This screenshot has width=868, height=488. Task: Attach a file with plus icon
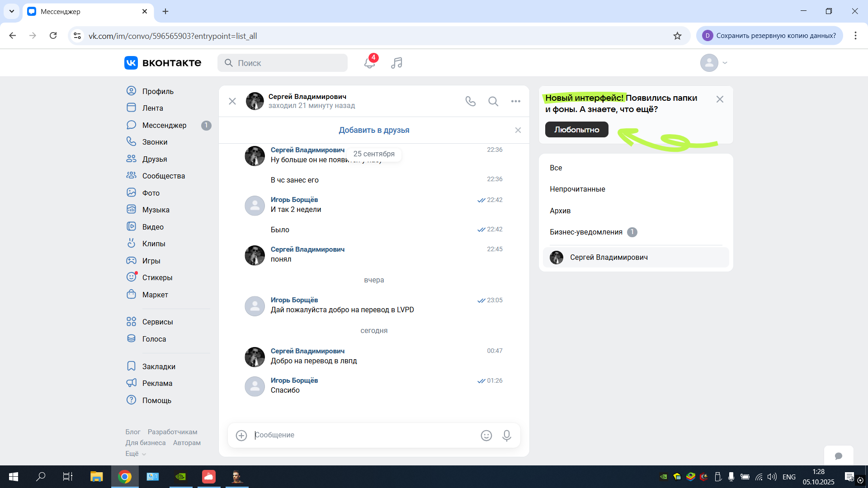[x=241, y=435]
